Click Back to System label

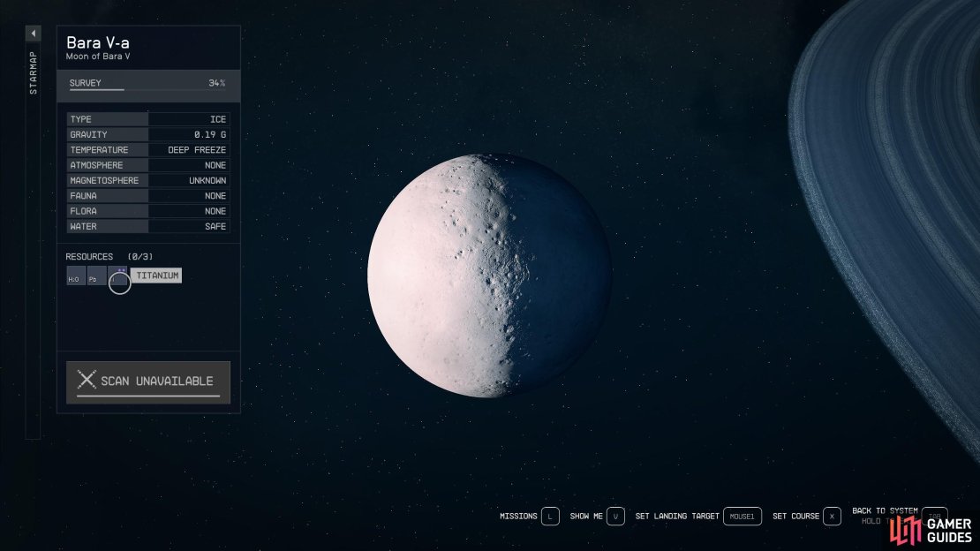point(885,510)
